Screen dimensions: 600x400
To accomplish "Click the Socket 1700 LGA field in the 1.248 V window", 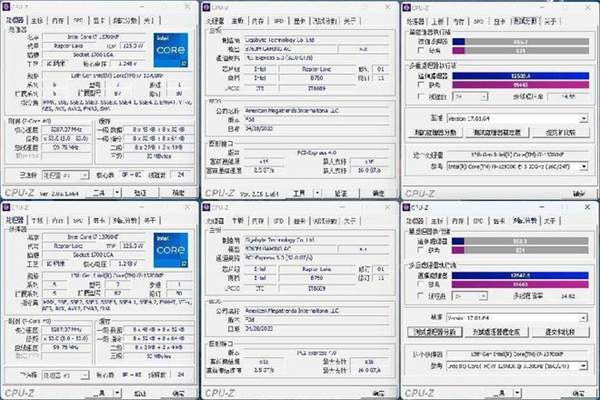I will click(93, 55).
